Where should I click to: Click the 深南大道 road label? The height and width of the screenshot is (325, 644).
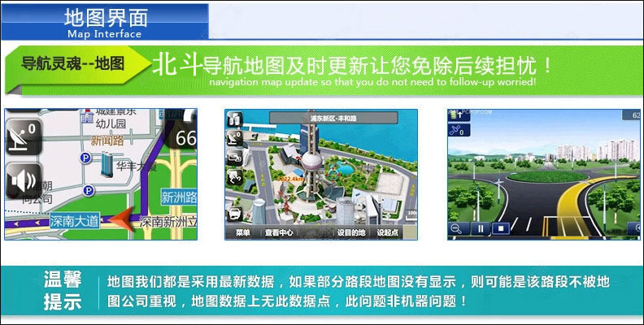[x=76, y=220]
